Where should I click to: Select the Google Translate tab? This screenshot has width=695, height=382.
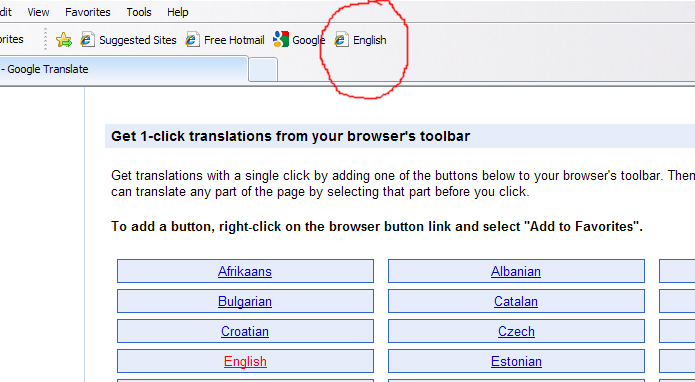click(123, 69)
